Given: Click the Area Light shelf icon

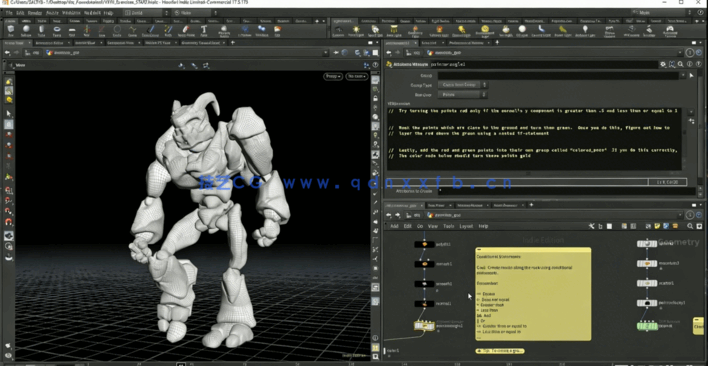Looking at the screenshot, I should 393,30.
